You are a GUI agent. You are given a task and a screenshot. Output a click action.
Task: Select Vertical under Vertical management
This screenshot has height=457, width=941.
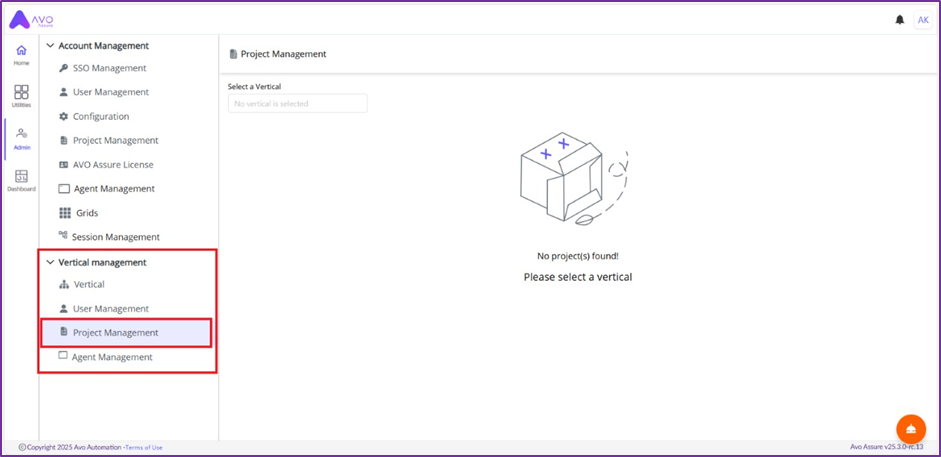[x=88, y=285]
